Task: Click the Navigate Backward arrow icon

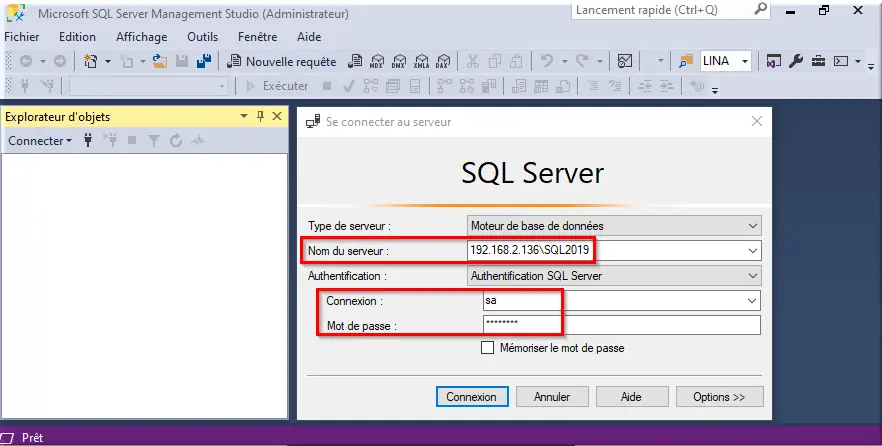Action: tap(26, 61)
